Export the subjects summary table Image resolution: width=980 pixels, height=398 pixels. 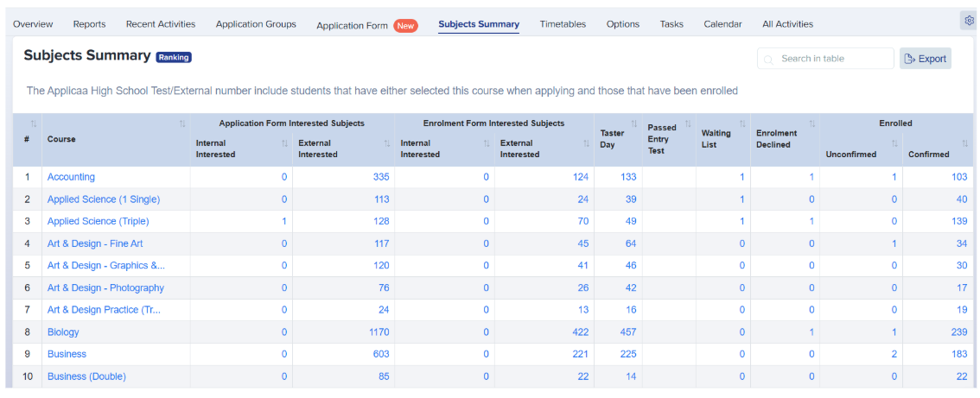coord(925,59)
